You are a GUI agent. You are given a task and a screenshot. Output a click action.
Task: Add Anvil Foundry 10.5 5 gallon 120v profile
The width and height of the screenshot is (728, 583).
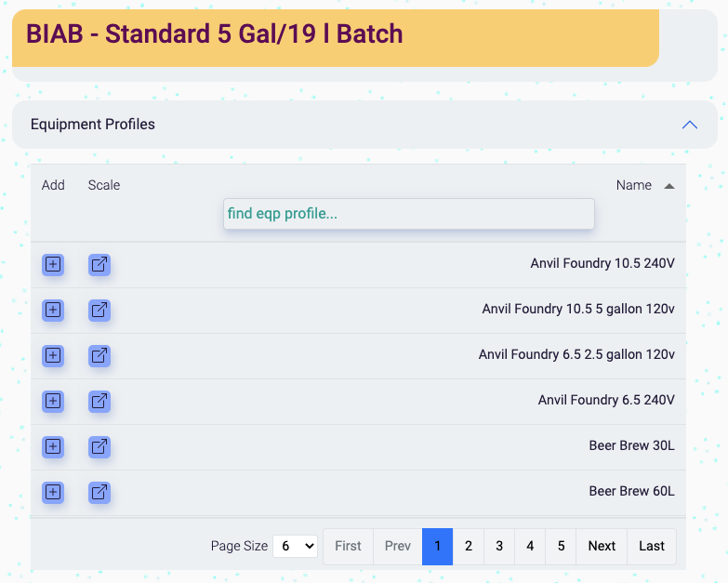point(53,310)
